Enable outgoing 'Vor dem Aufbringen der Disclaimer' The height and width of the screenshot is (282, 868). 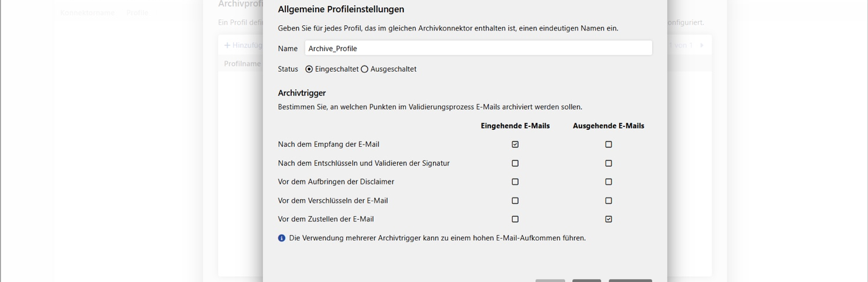point(609,182)
